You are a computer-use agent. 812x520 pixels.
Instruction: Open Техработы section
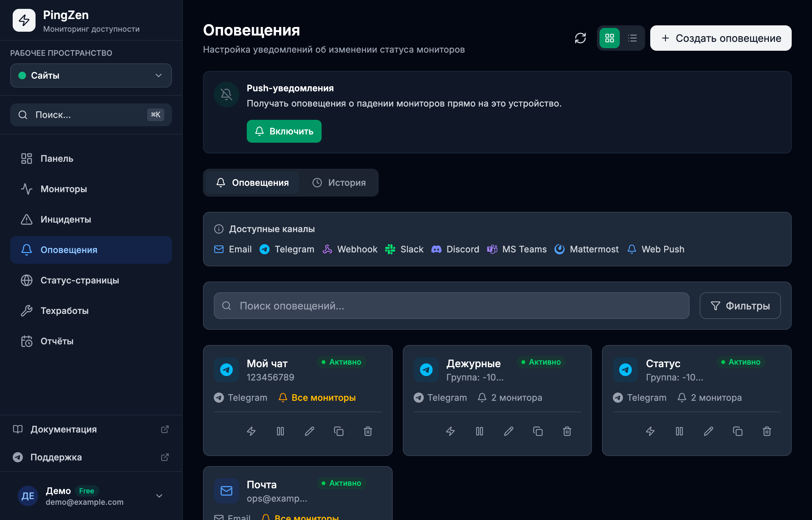pos(91,311)
